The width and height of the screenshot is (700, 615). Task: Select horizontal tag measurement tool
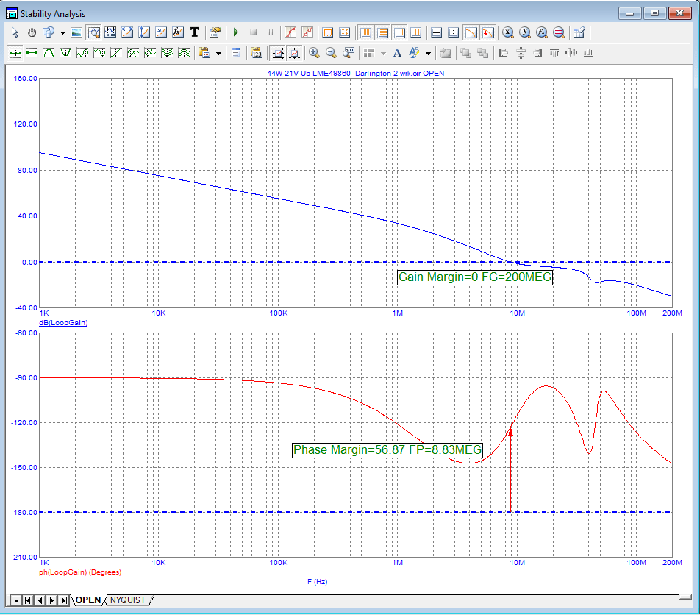127,32
